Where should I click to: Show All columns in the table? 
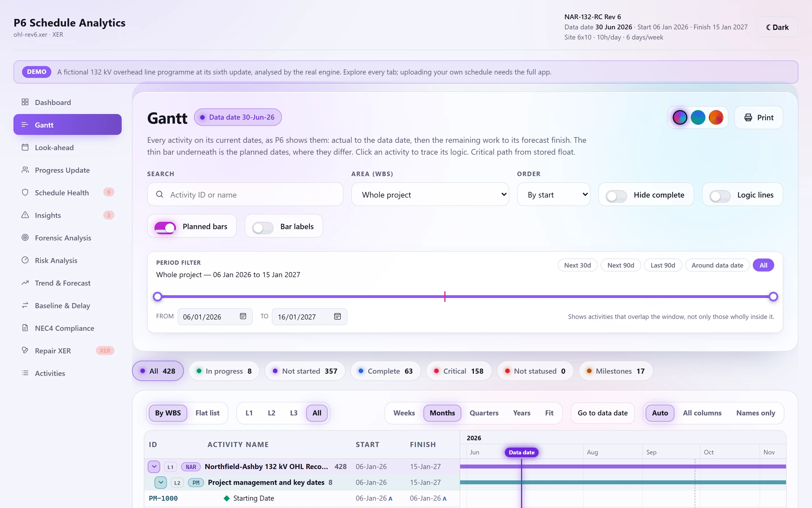click(702, 413)
